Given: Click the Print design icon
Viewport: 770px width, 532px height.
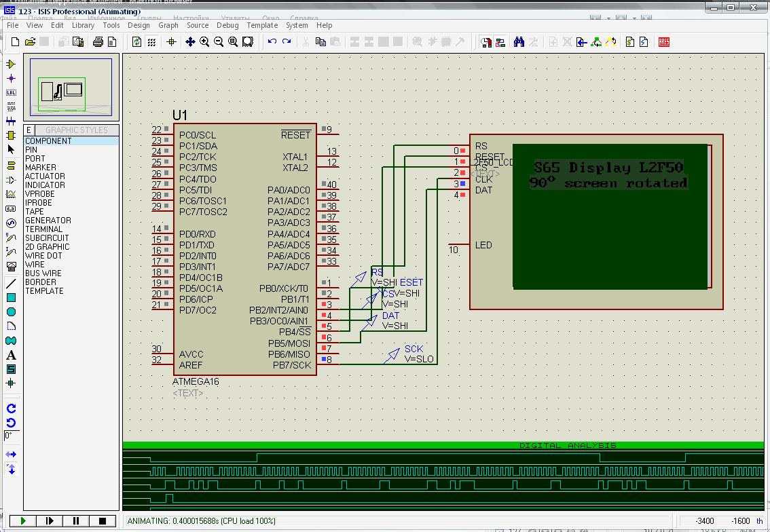Looking at the screenshot, I should pyautogui.click(x=98, y=42).
